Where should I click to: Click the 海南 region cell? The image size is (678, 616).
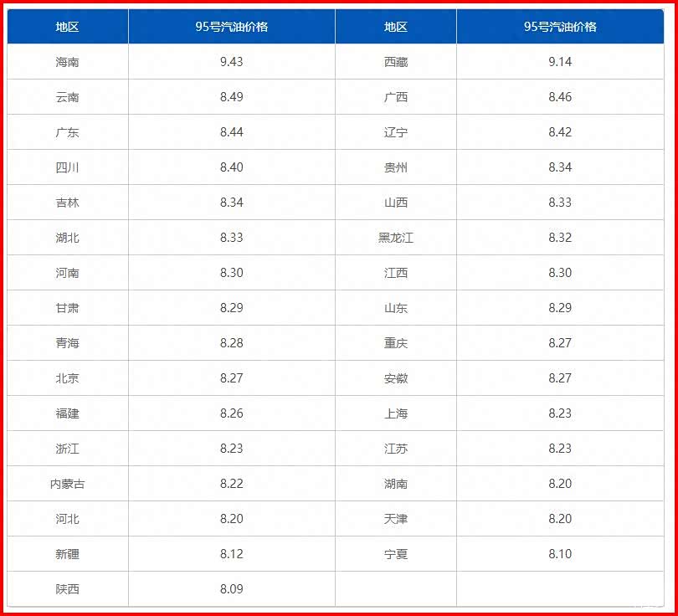pos(67,62)
